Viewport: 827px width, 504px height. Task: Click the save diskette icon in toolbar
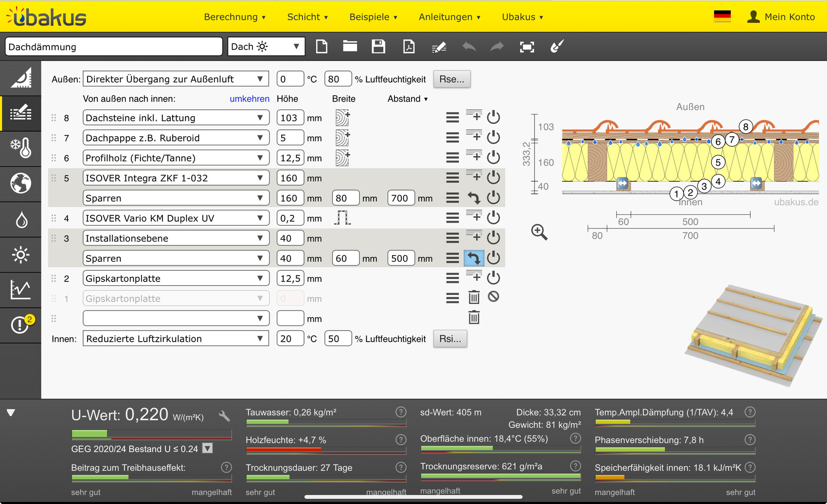pyautogui.click(x=378, y=47)
